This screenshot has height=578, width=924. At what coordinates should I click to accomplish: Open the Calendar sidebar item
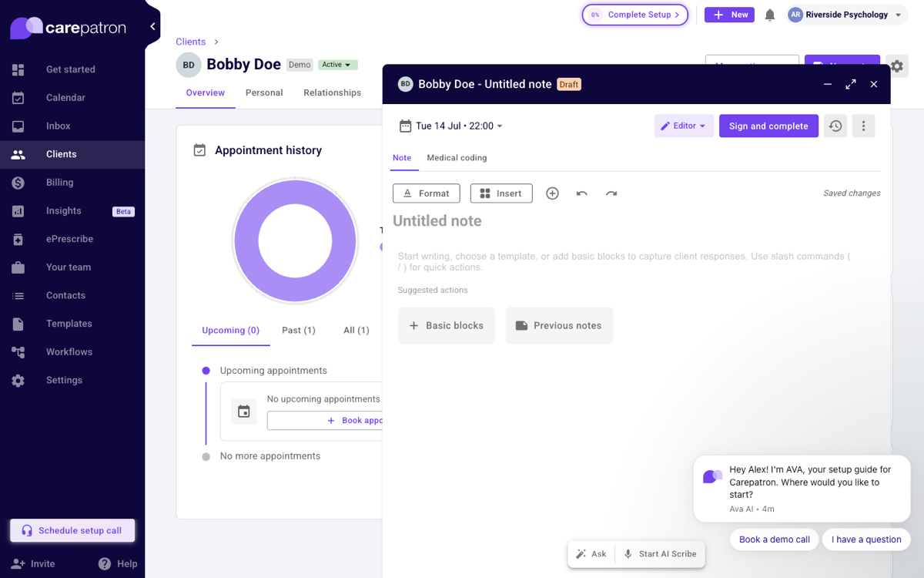(72, 98)
